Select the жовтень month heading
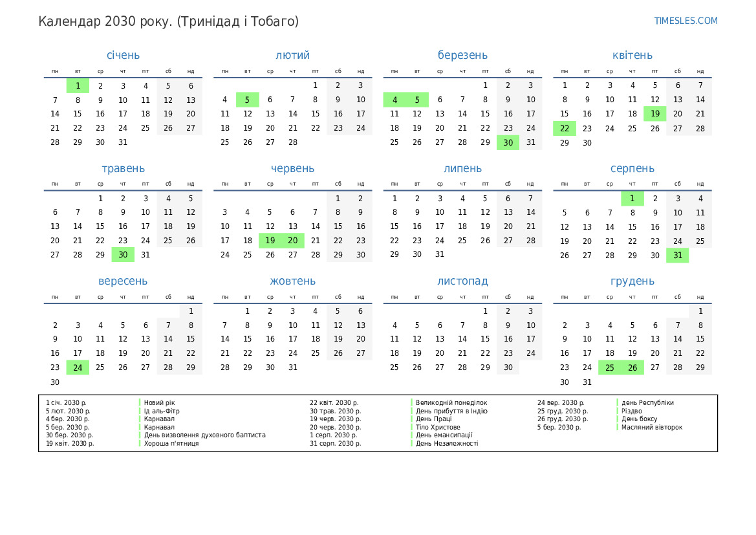Image resolution: width=756 pixels, height=535 pixels. click(x=292, y=281)
